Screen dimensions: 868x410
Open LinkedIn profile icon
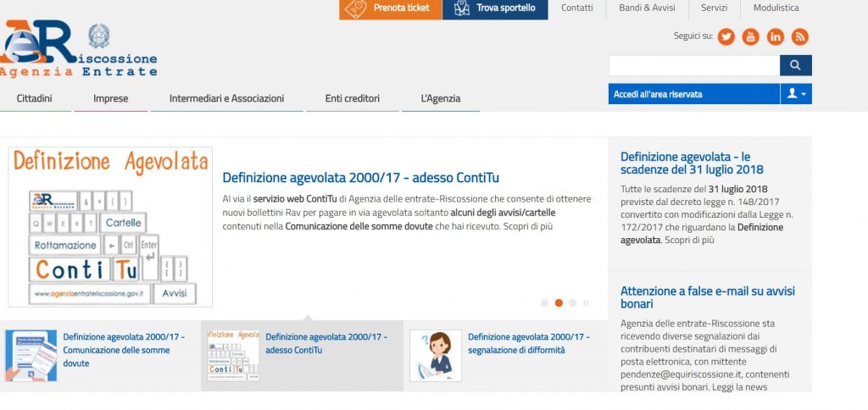point(776,37)
